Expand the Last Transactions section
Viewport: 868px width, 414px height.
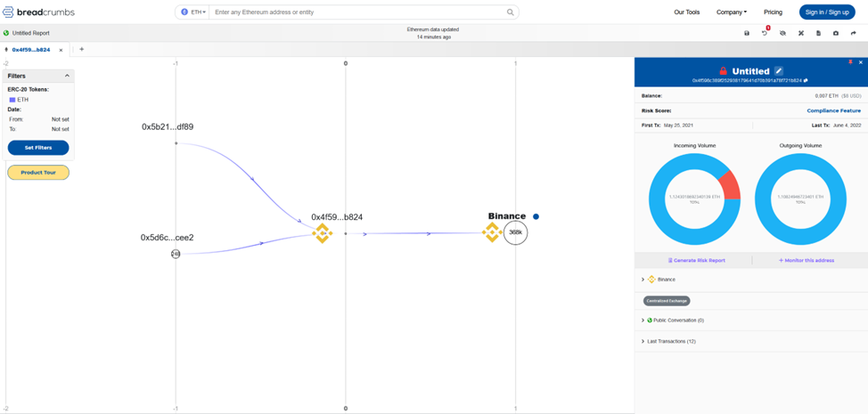643,341
